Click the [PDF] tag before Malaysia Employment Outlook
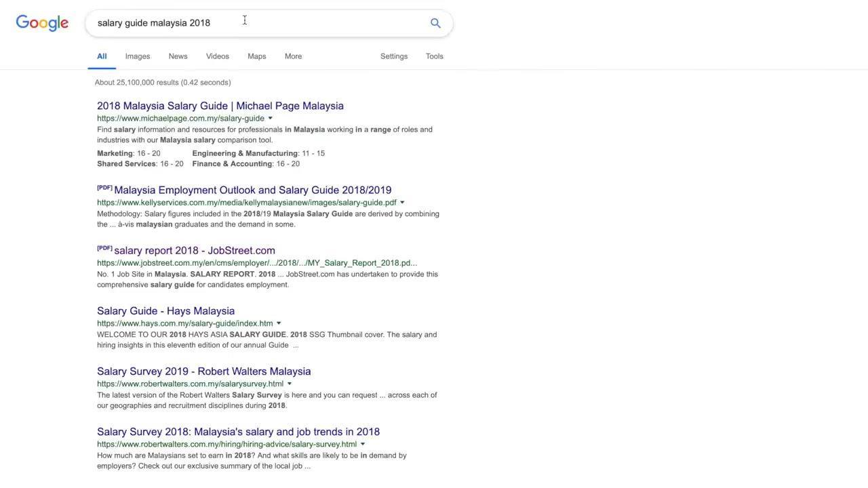 pos(104,188)
